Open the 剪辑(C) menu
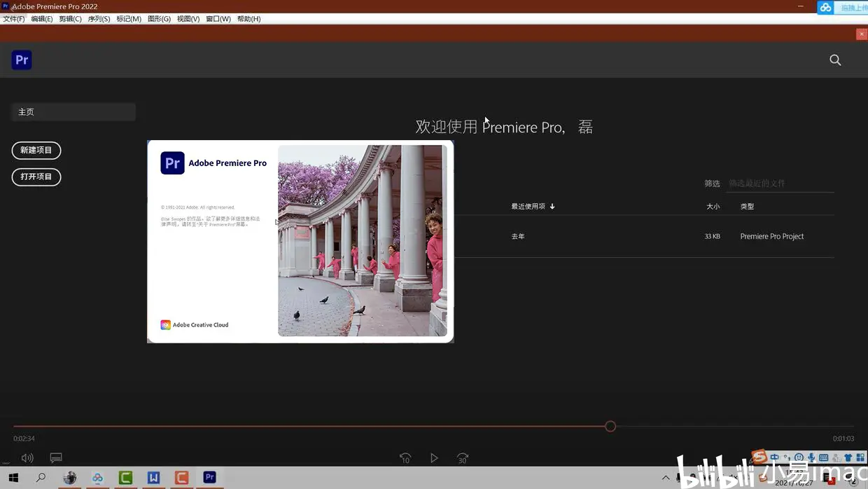This screenshot has width=868, height=489. tap(70, 19)
